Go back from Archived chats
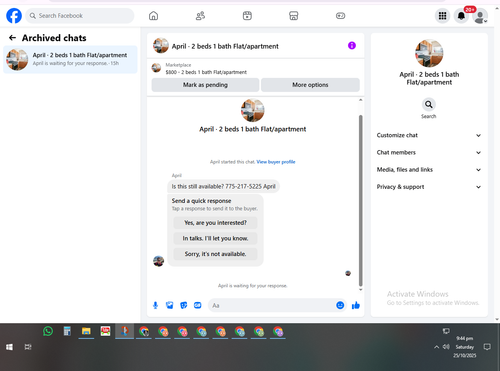The width and height of the screenshot is (500, 371). coord(12,38)
